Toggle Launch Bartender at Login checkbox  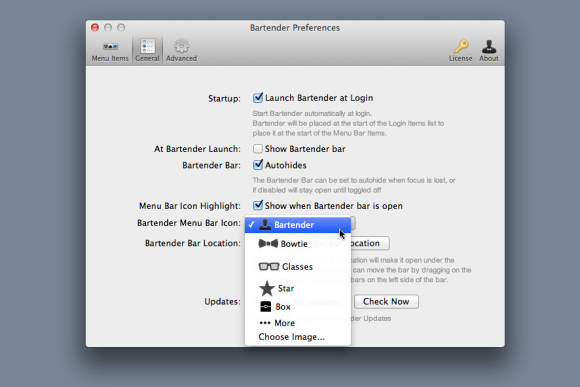coord(258,98)
